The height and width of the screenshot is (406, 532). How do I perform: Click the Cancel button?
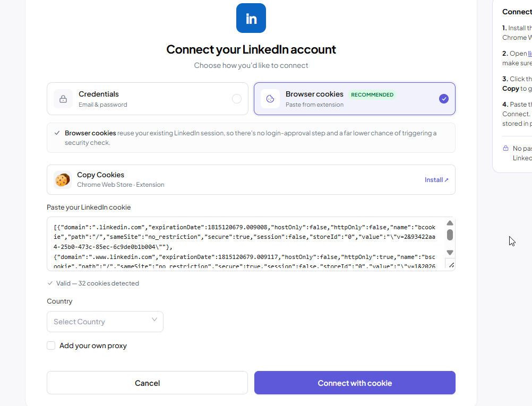coord(147,383)
